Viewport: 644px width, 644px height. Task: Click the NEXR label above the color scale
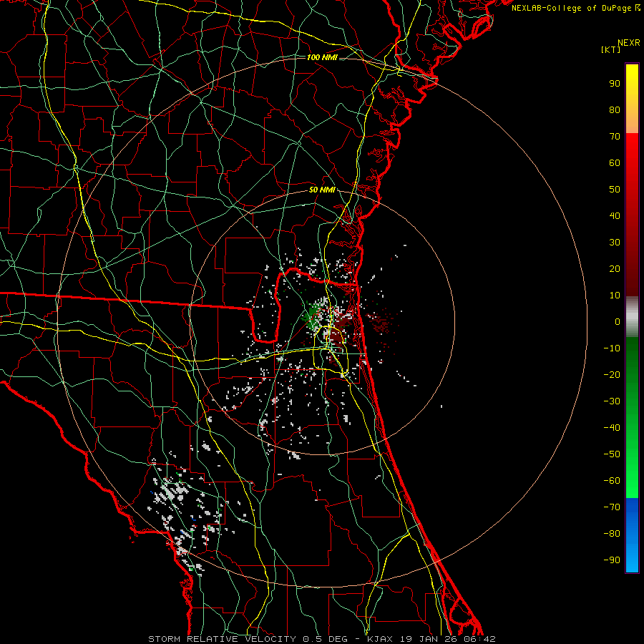pos(629,43)
